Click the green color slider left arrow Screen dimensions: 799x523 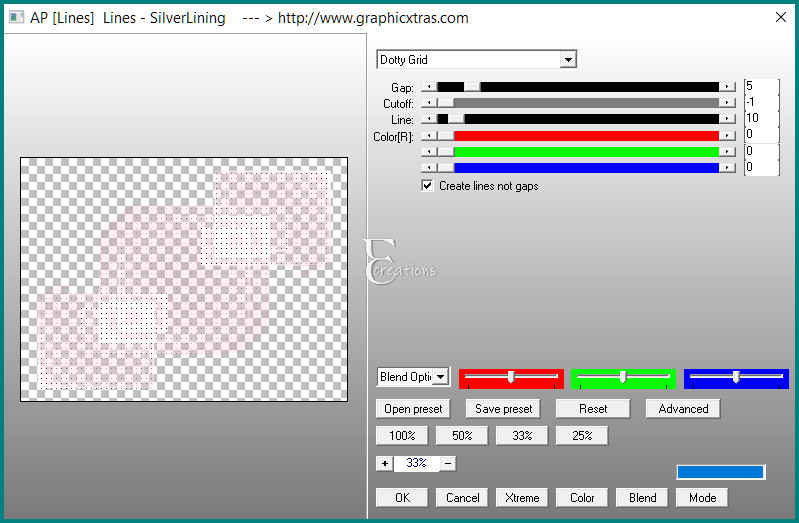pyautogui.click(x=429, y=151)
